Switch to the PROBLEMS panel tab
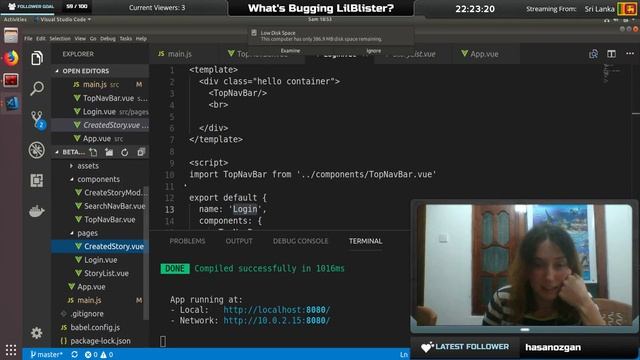 (187, 241)
